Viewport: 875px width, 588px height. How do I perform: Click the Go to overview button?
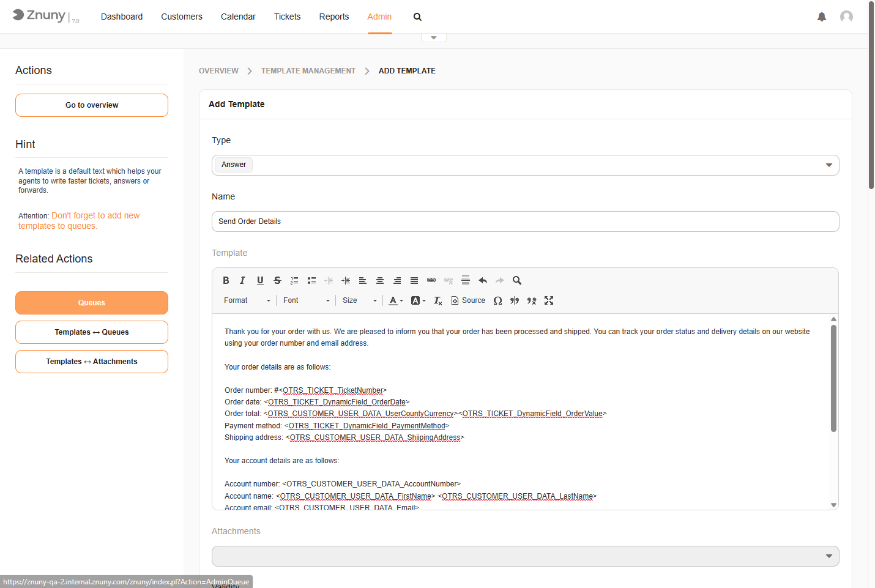point(92,105)
